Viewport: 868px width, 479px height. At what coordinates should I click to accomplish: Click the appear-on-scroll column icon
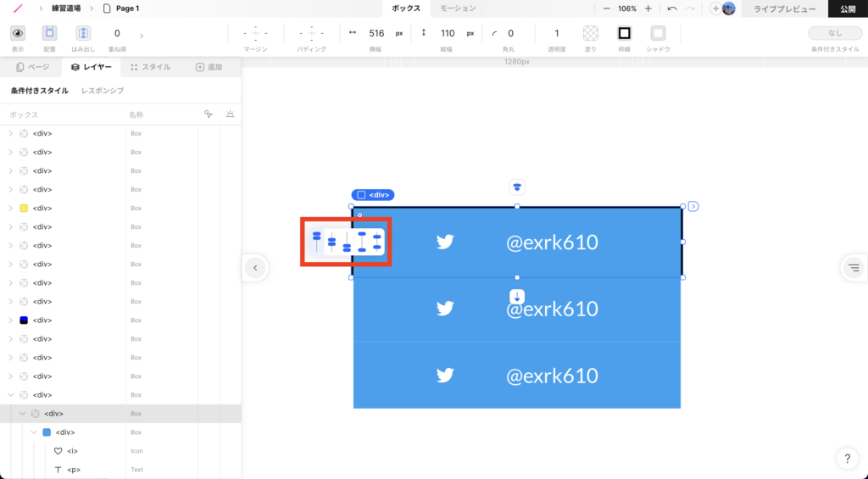click(231, 114)
